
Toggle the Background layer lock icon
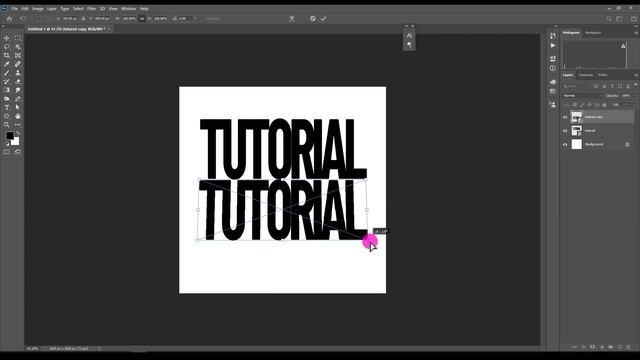627,144
